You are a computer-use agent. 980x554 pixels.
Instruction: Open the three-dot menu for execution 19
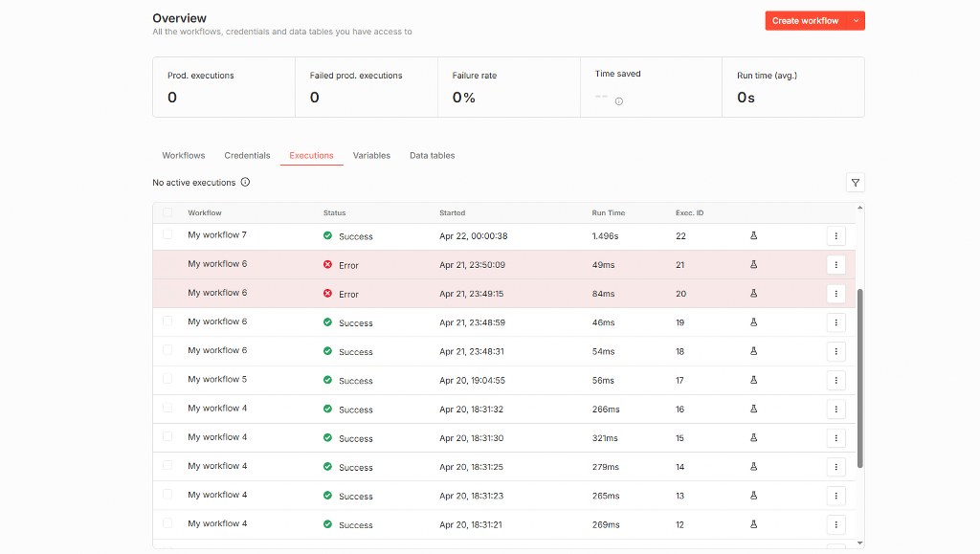point(835,322)
